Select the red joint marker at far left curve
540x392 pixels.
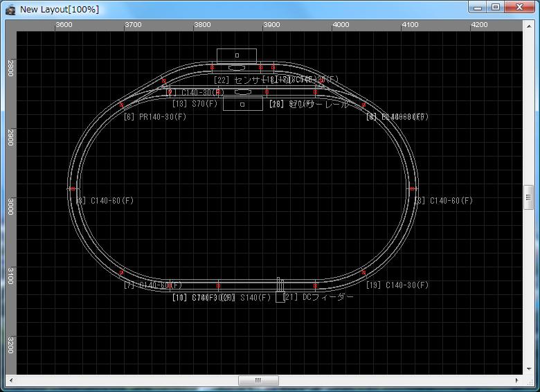coord(73,189)
